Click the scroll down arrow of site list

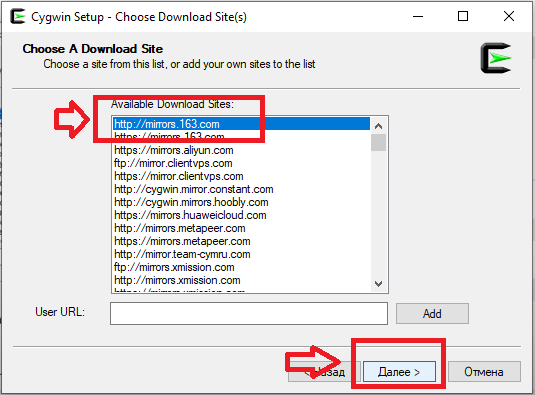(378, 284)
